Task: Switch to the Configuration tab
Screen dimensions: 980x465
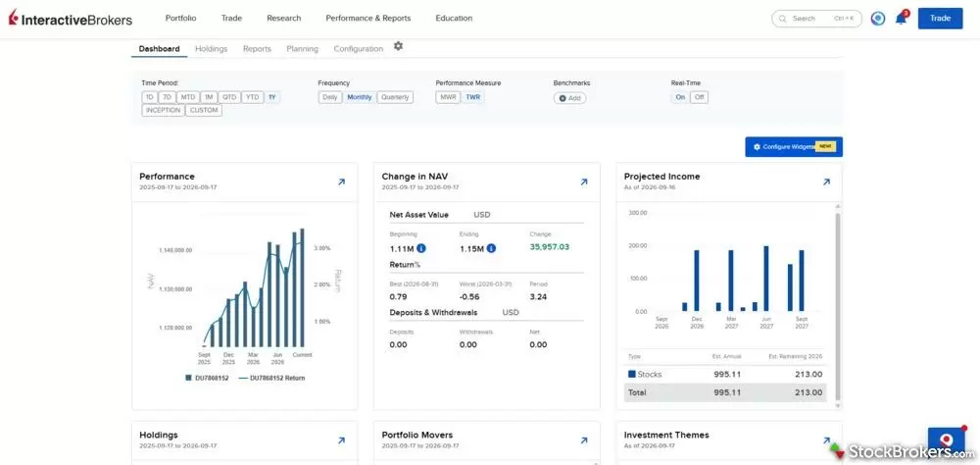Action: [358, 49]
